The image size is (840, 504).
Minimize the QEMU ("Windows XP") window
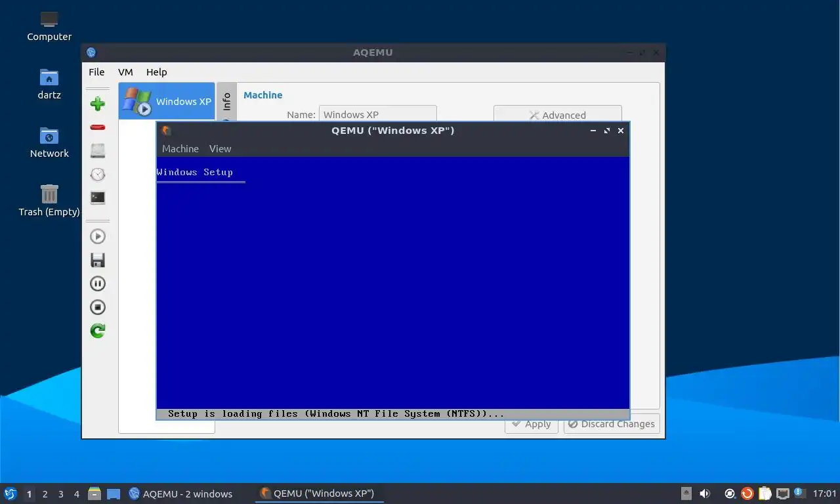[x=593, y=131]
